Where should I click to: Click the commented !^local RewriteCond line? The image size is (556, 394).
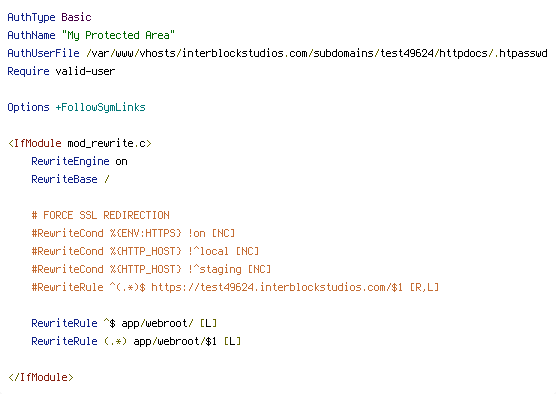145,251
